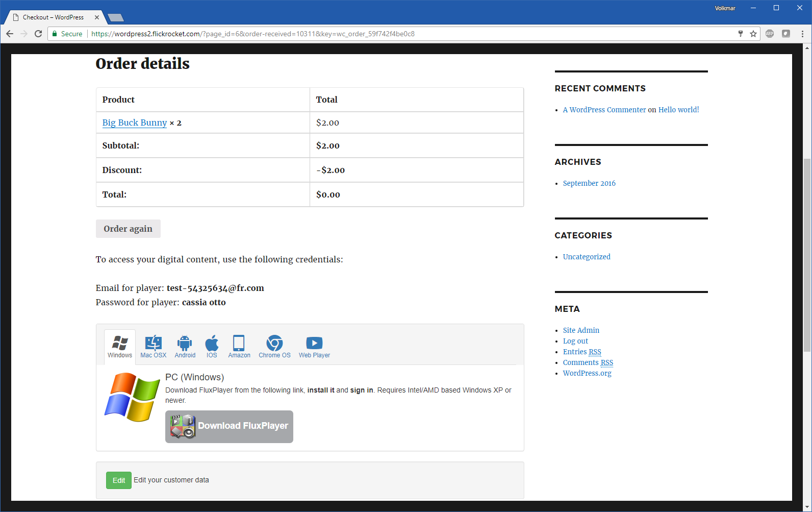Click the browser back arrow
The image size is (812, 512).
10,34
